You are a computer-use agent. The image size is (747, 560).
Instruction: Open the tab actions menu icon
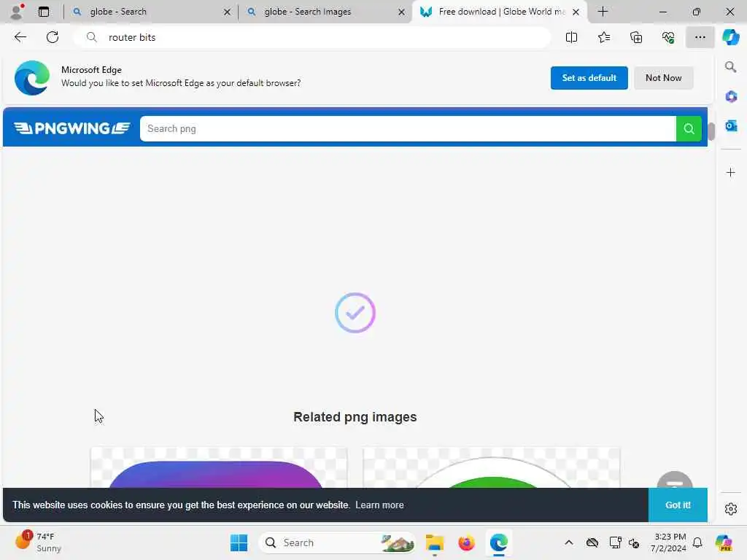point(44,12)
